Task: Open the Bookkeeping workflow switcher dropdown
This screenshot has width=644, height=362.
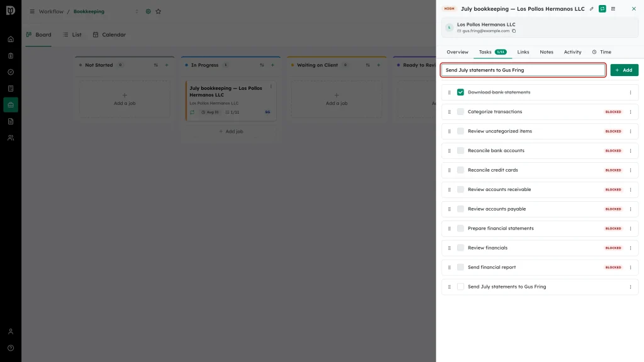Action: click(136, 11)
